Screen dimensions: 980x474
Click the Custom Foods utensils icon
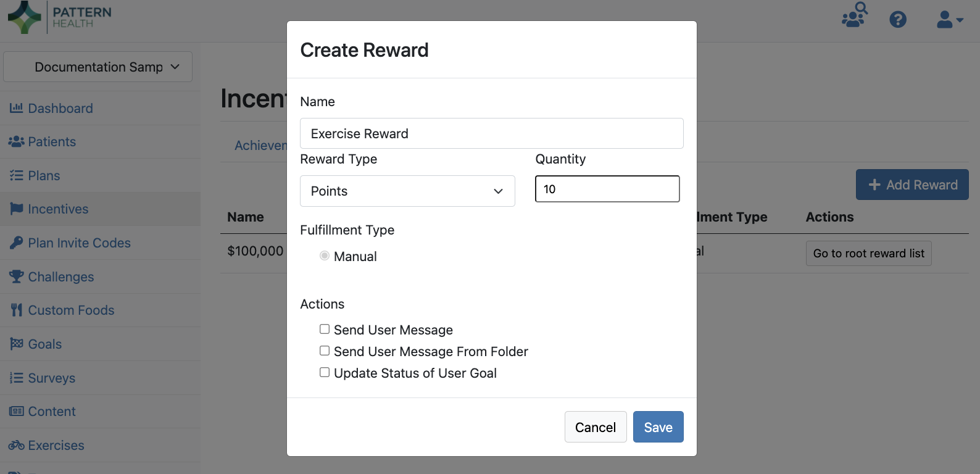(16, 310)
